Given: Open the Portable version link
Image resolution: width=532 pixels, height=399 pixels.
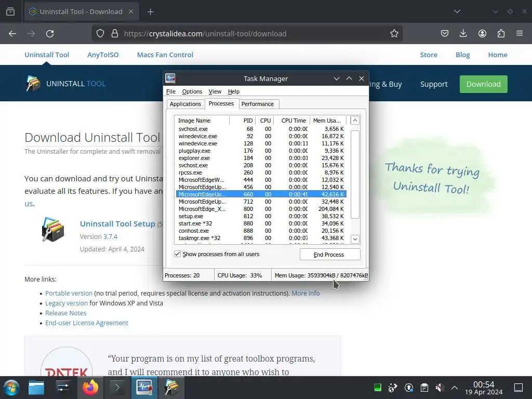Looking at the screenshot, I should 69,293.
